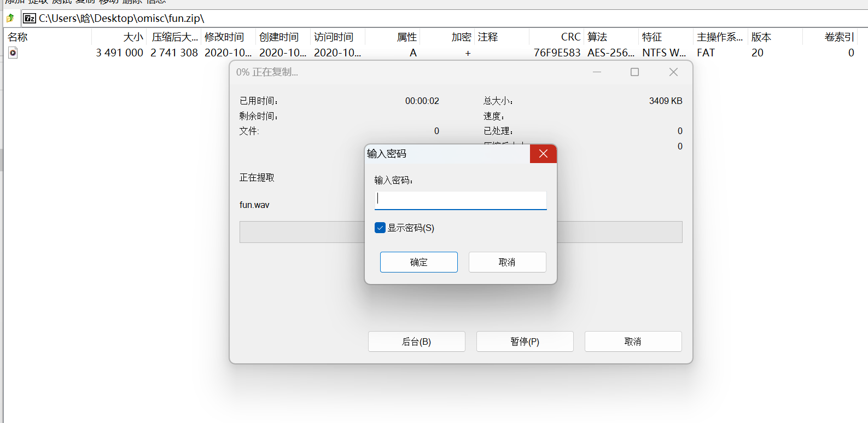Cancel extraction in the progress window
This screenshot has width=868, height=423.
click(633, 341)
